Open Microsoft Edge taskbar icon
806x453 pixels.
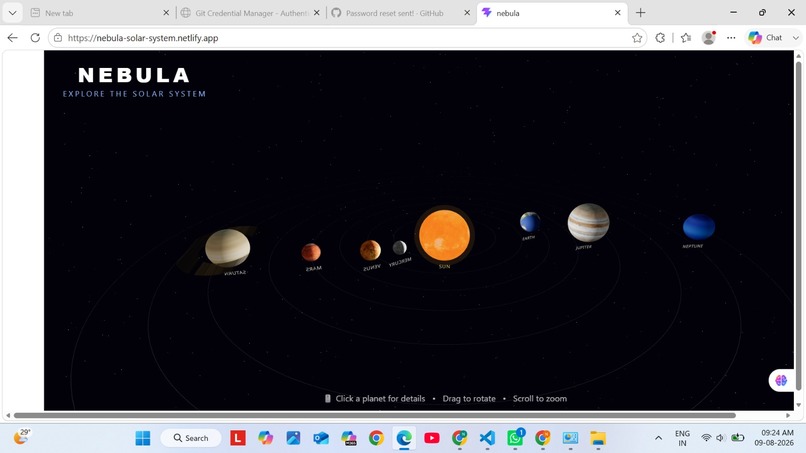(x=404, y=438)
